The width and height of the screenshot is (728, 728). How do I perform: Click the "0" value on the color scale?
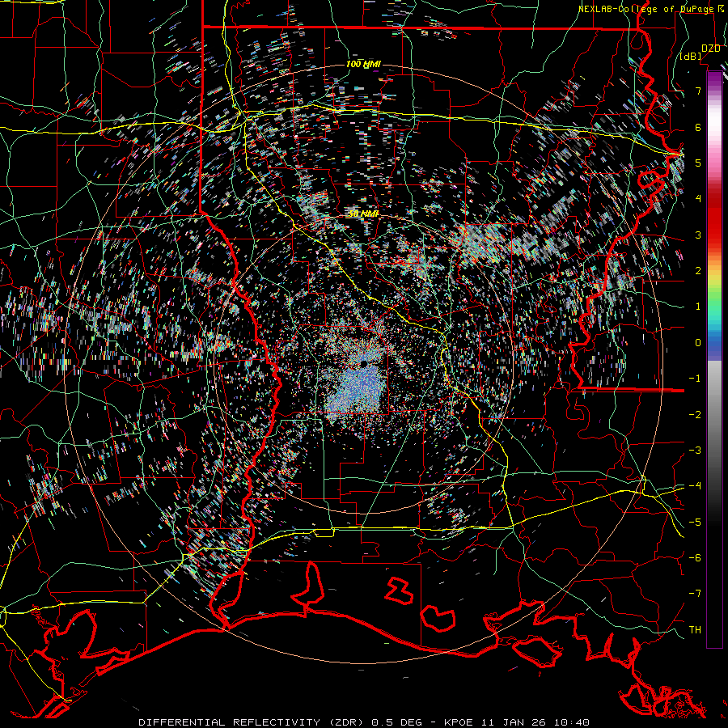[x=698, y=343]
